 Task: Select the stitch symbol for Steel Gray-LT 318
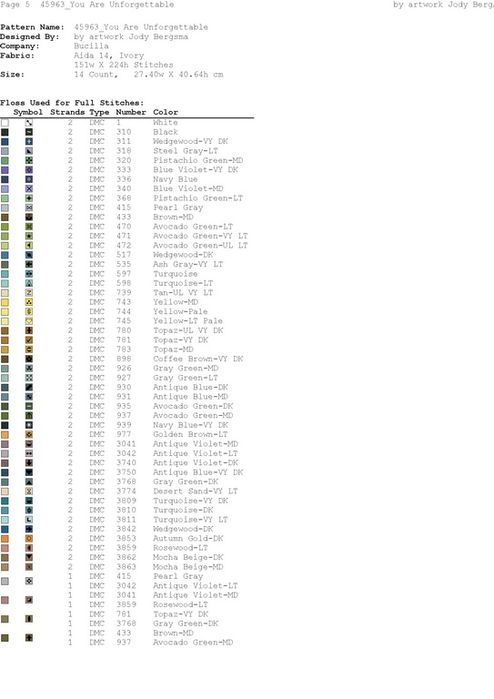pyautogui.click(x=29, y=151)
